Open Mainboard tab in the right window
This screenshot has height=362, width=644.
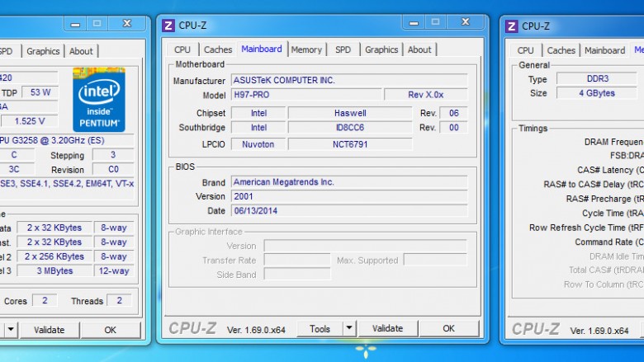(x=604, y=50)
